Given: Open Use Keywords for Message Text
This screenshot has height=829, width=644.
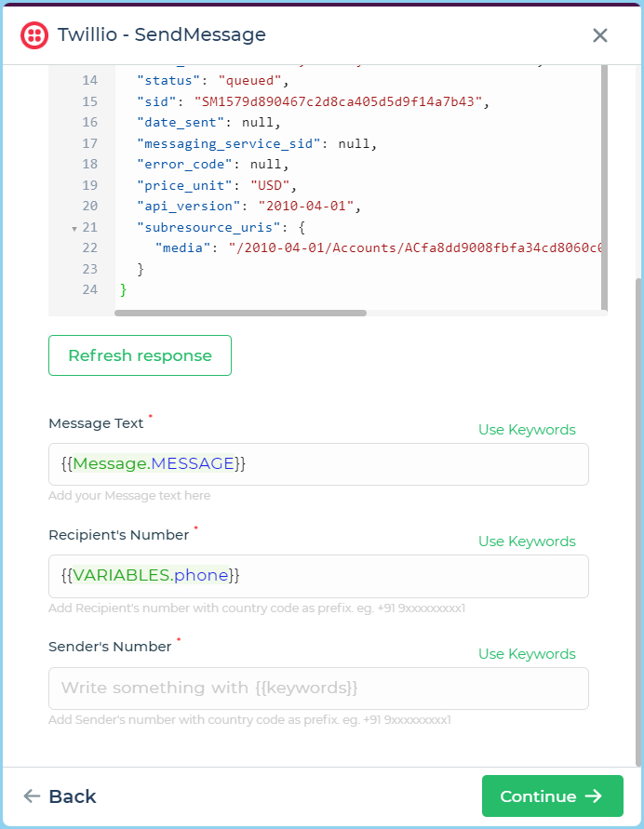Looking at the screenshot, I should click(x=527, y=430).
